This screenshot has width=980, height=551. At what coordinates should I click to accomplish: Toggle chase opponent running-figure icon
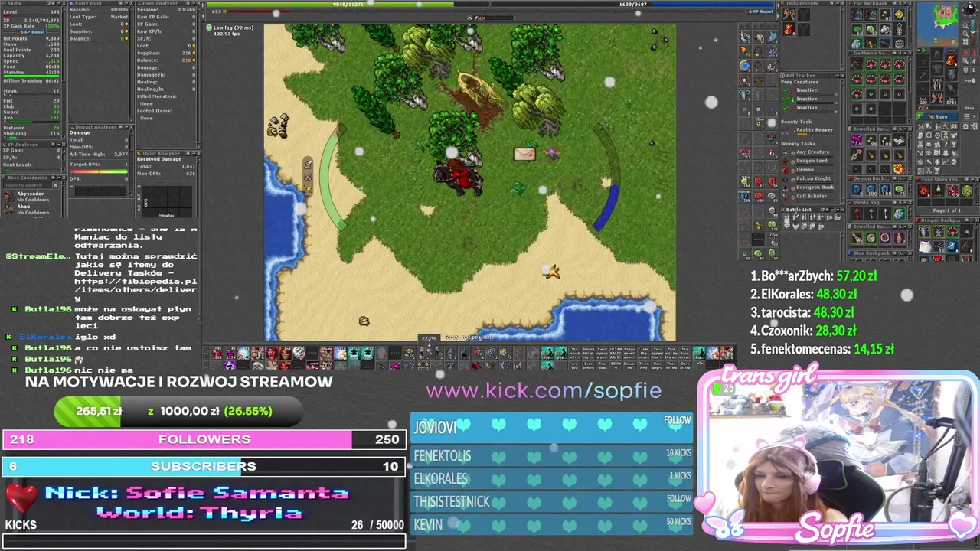click(974, 61)
